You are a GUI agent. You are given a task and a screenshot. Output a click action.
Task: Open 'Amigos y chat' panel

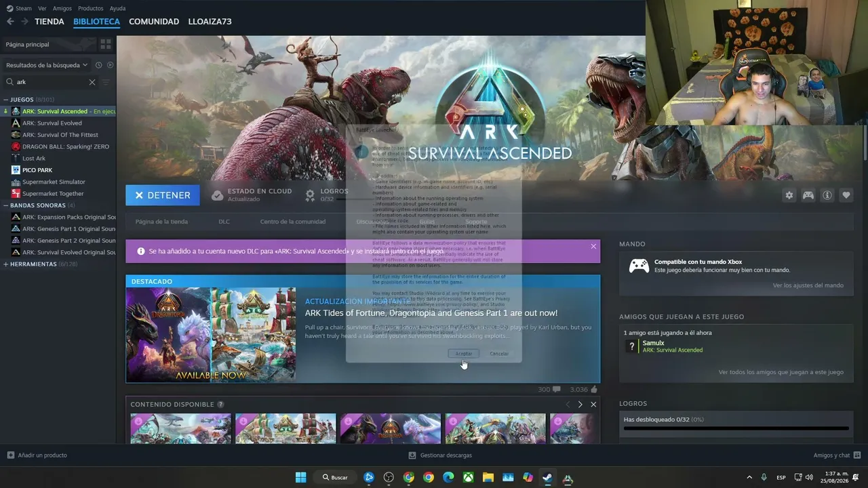(x=837, y=455)
